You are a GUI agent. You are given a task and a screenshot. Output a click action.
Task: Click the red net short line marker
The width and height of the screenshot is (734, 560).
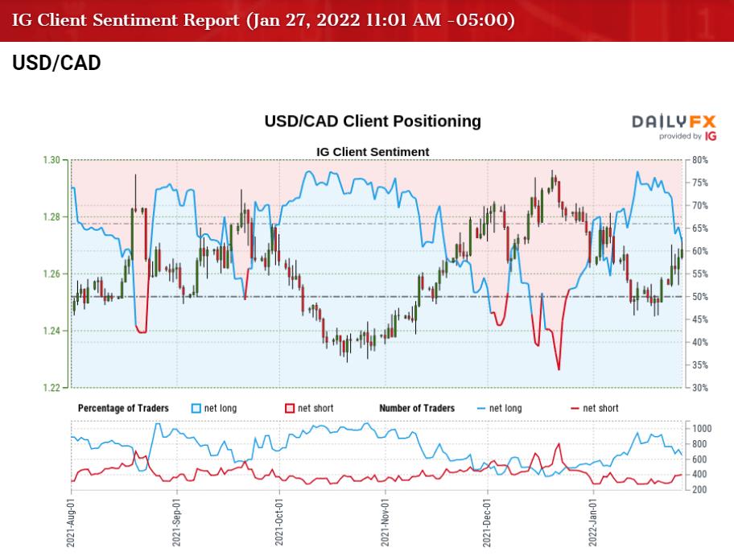(575, 409)
